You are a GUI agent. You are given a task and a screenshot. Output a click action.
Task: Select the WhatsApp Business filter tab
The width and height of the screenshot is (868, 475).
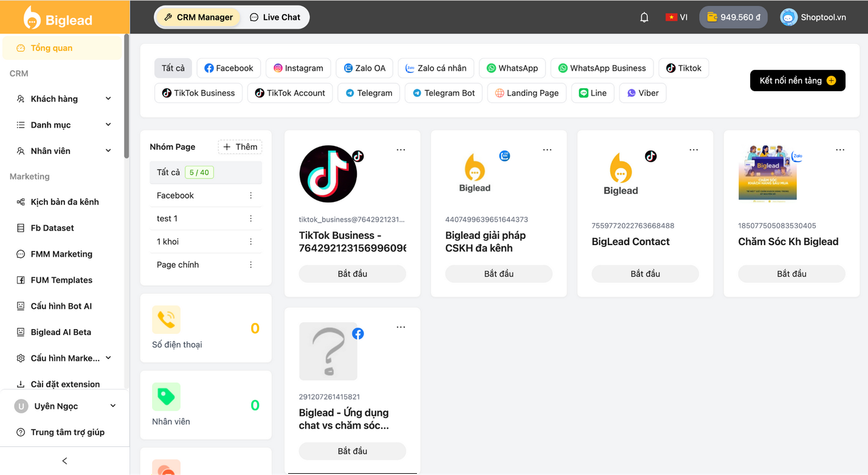tap(602, 68)
